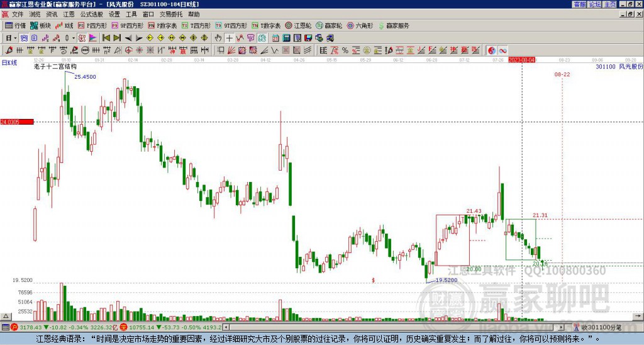Click the 日K线 chart label
Image resolution: width=644 pixels, height=345 pixels.
point(9,63)
